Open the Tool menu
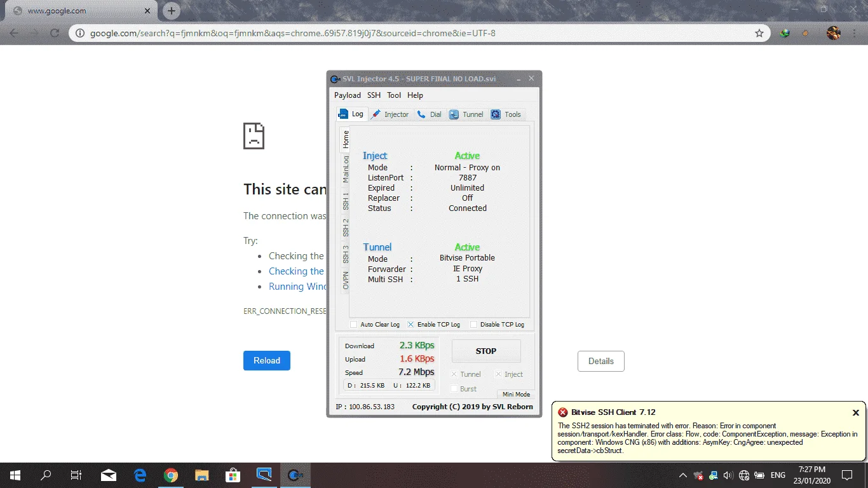Viewport: 868px width, 488px height. point(394,95)
